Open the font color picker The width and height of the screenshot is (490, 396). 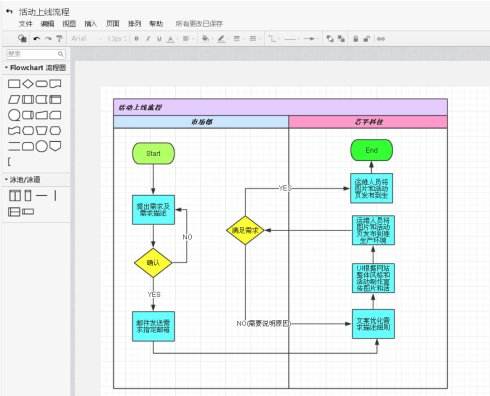click(171, 39)
